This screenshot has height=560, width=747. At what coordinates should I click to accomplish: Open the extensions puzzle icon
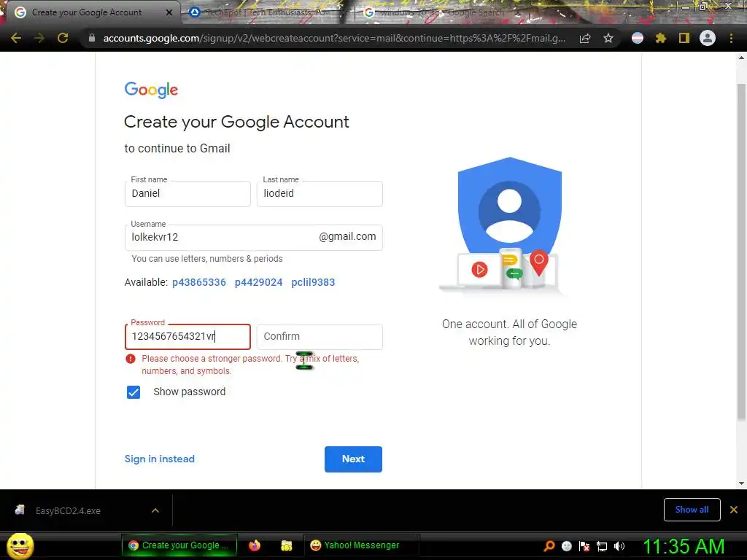[x=661, y=38]
